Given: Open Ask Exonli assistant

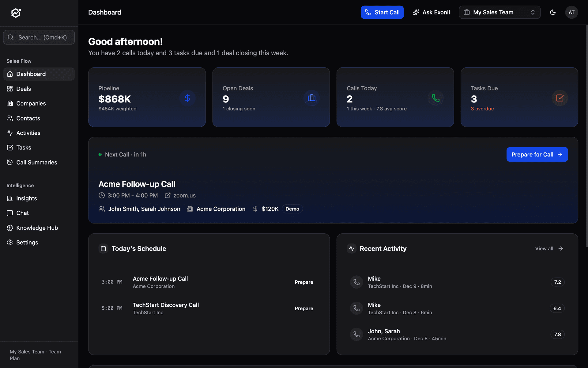Looking at the screenshot, I should click(431, 12).
